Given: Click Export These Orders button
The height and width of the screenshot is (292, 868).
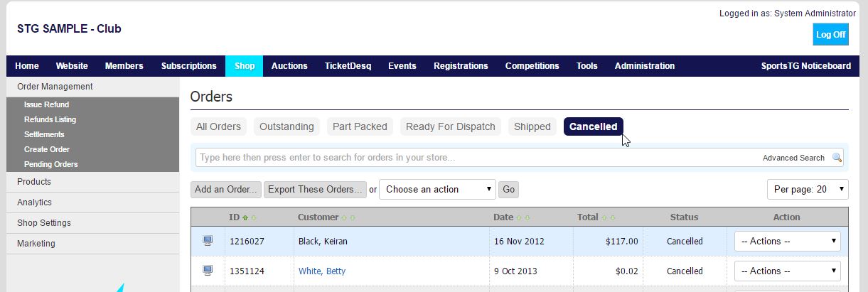Looking at the screenshot, I should (x=315, y=190).
